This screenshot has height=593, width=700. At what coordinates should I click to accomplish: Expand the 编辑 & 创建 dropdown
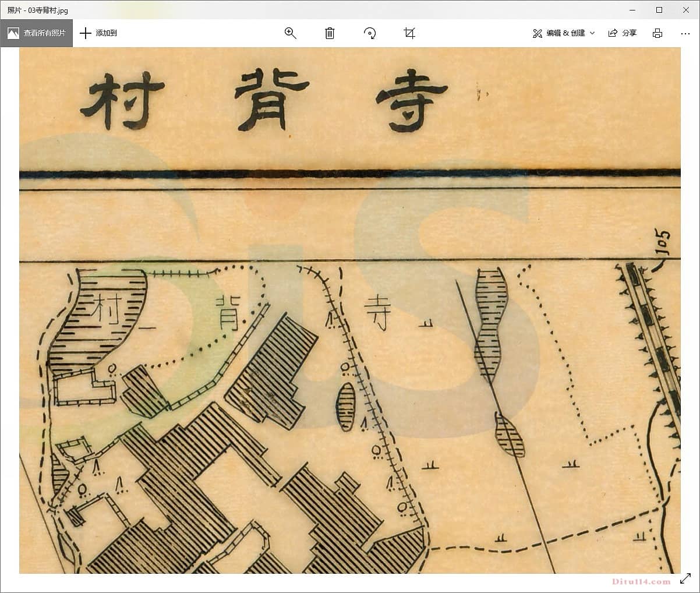(x=564, y=33)
